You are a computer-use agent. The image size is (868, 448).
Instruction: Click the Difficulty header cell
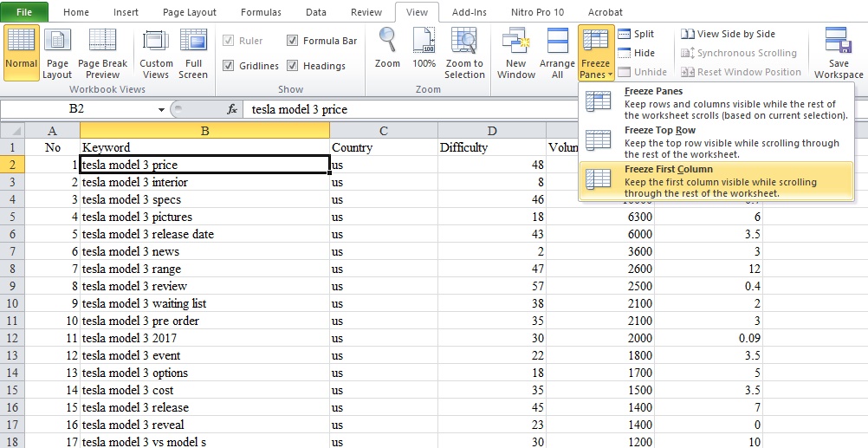[x=491, y=147]
